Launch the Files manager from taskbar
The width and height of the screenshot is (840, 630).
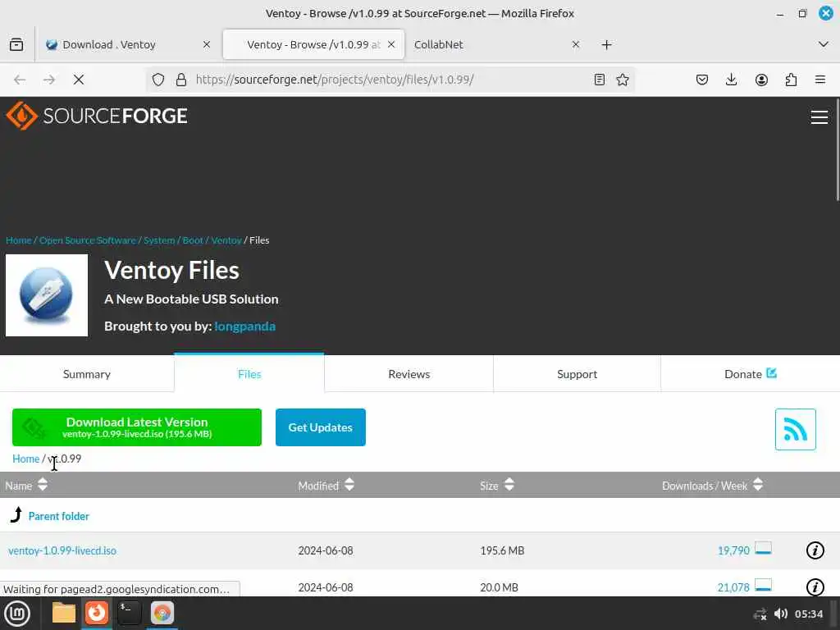(64, 614)
